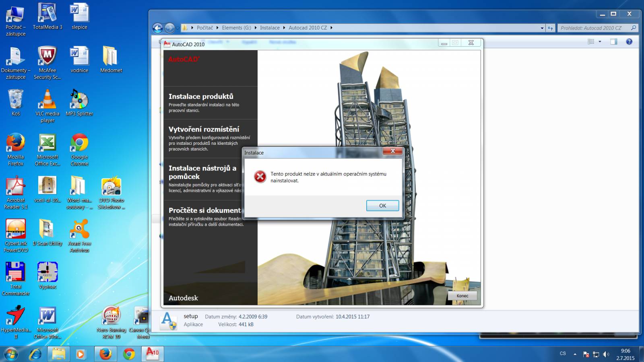The height and width of the screenshot is (362, 644).
Task: Open Koš recycle bin
Action: tap(16, 103)
